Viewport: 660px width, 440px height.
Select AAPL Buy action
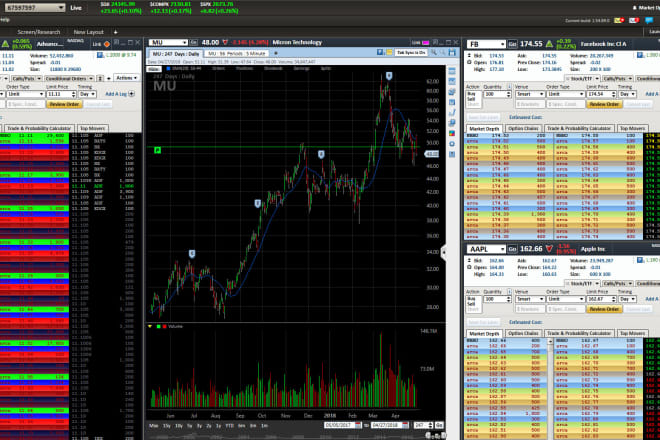(x=472, y=299)
